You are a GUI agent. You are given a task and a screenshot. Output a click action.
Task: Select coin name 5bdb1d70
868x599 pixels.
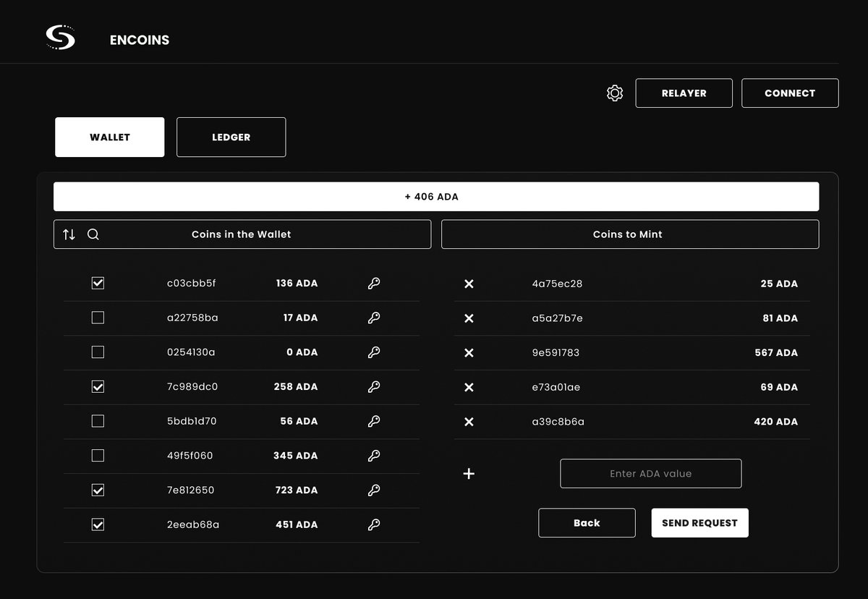pos(192,421)
